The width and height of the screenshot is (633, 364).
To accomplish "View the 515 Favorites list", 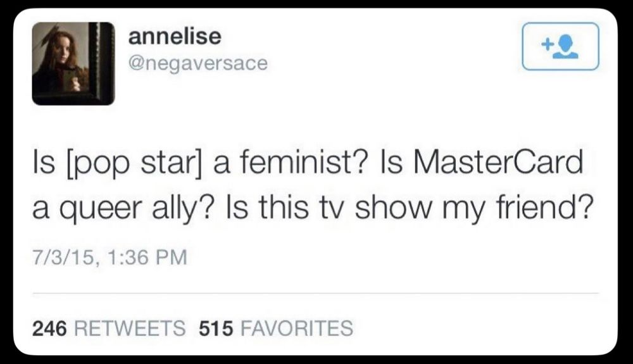I will coord(275,328).
